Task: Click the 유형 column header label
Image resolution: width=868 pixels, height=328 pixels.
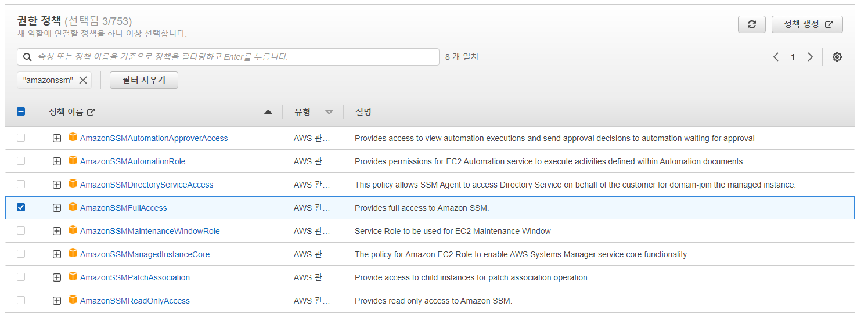Action: pos(302,112)
